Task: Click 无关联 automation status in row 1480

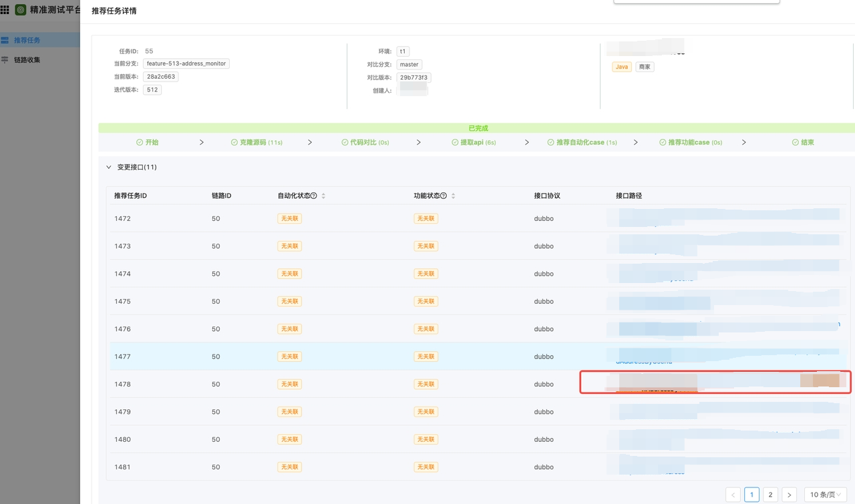Action: [x=290, y=439]
